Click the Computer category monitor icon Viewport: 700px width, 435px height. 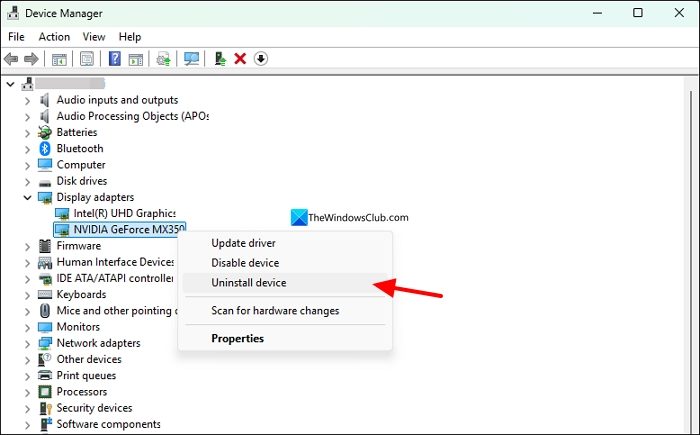(45, 165)
